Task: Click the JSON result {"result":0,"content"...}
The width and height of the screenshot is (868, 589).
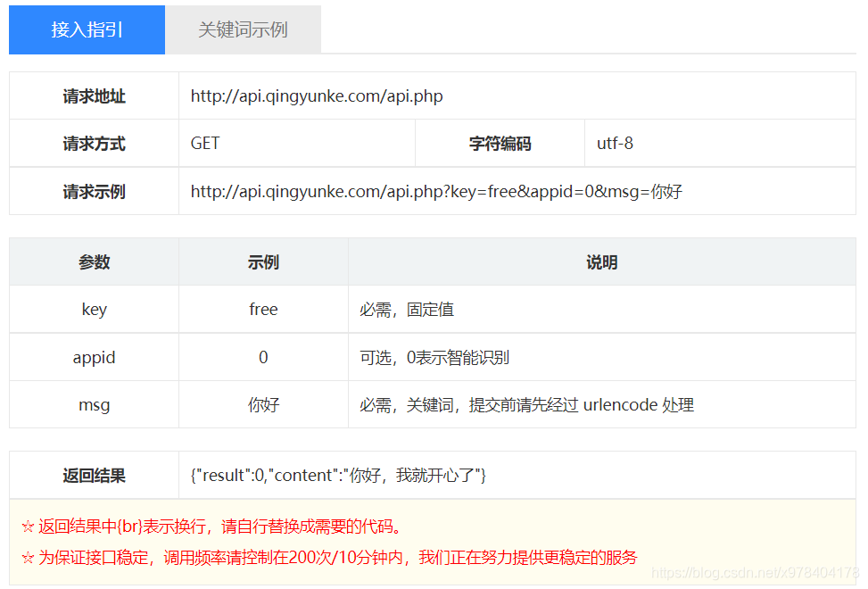Action: (338, 475)
